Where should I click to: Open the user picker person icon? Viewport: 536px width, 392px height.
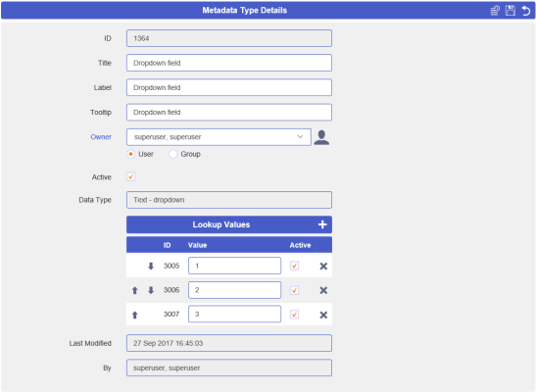[x=321, y=137]
